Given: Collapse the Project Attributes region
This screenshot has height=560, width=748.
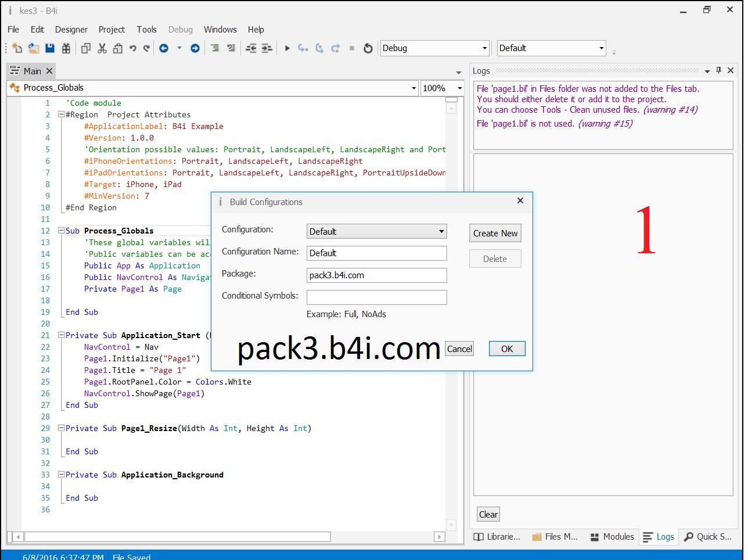Looking at the screenshot, I should (x=61, y=114).
